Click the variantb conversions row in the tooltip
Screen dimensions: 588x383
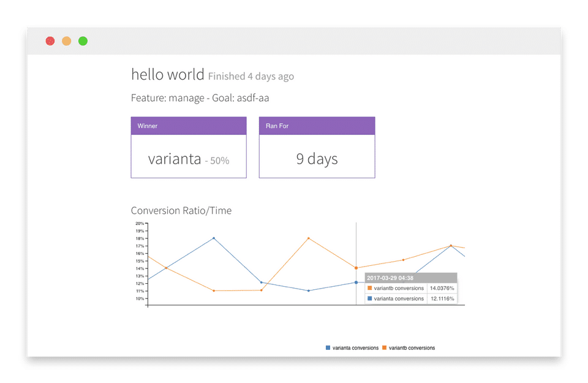tap(411, 288)
